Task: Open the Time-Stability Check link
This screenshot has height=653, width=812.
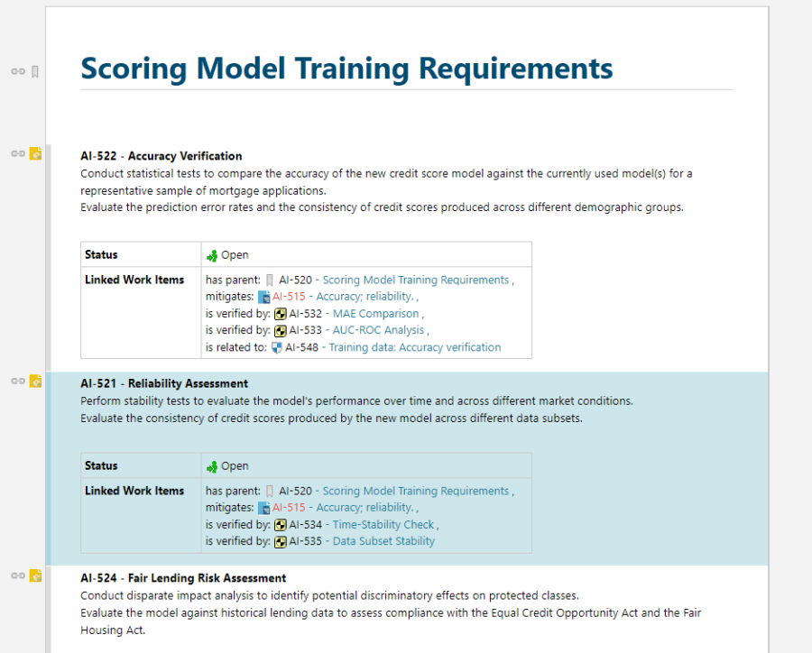Action: [383, 525]
